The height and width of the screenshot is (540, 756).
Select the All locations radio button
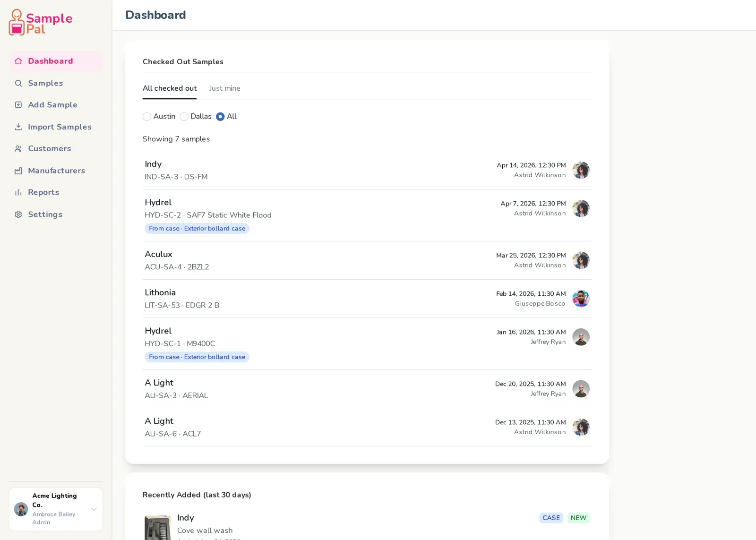220,116
